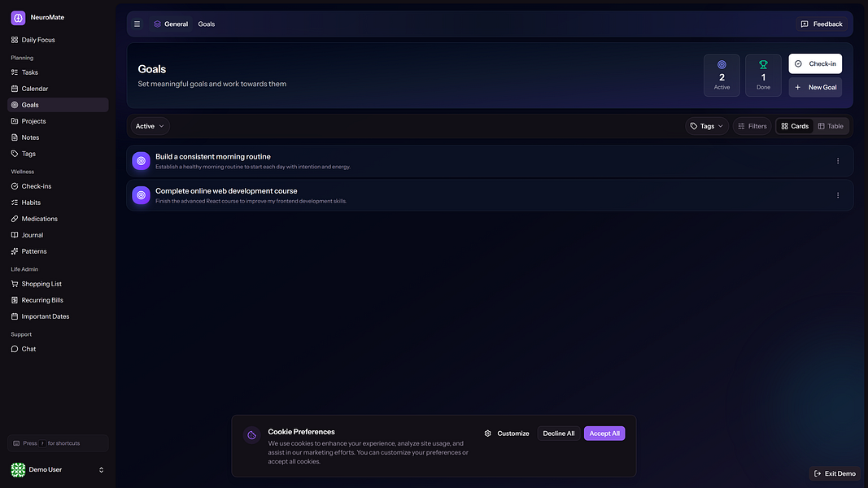
Task: Click the Recurring Bills receipt icon
Action: click(15, 300)
